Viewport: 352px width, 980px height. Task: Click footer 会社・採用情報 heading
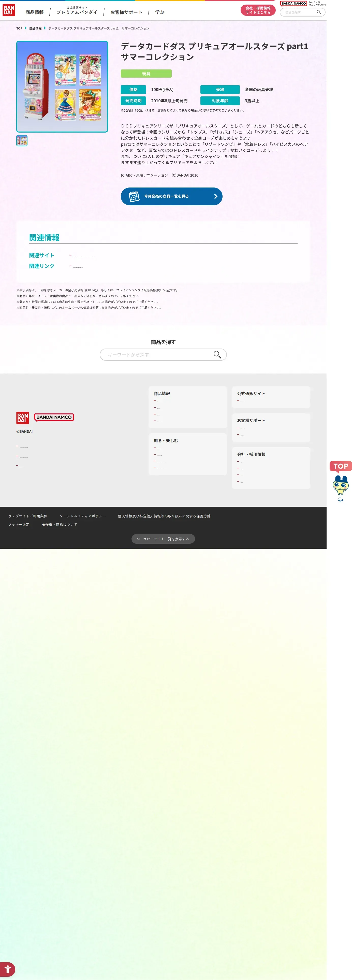point(251,455)
